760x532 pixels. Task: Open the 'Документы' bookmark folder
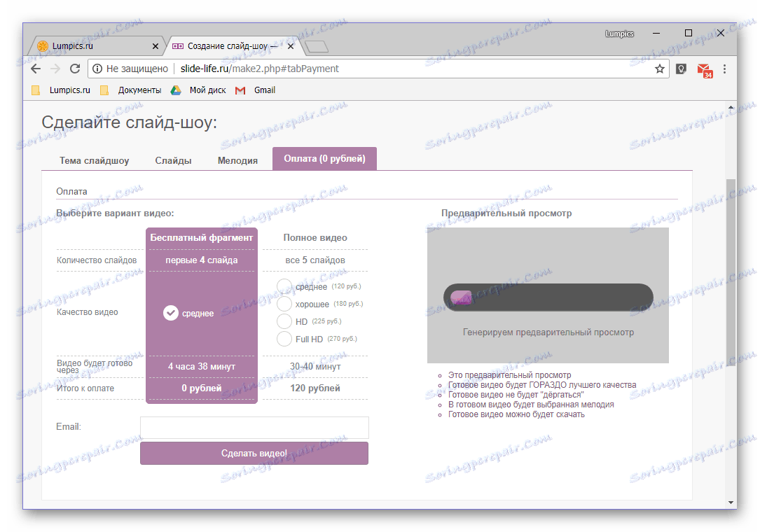pyautogui.click(x=130, y=90)
